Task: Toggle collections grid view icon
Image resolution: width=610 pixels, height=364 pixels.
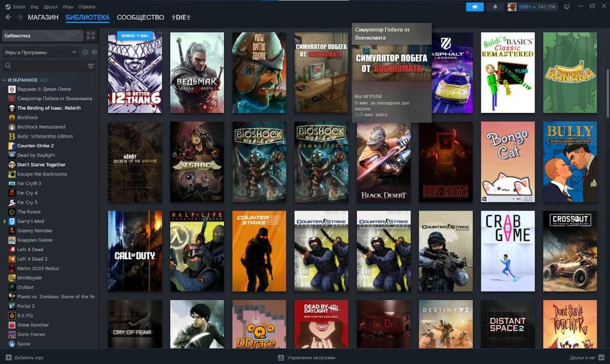Action: [91, 36]
